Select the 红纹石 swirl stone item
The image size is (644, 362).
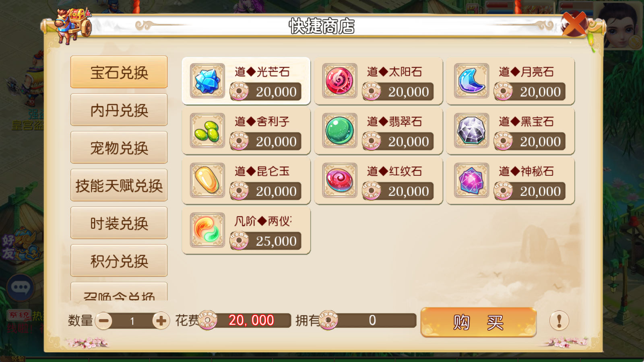[378, 181]
